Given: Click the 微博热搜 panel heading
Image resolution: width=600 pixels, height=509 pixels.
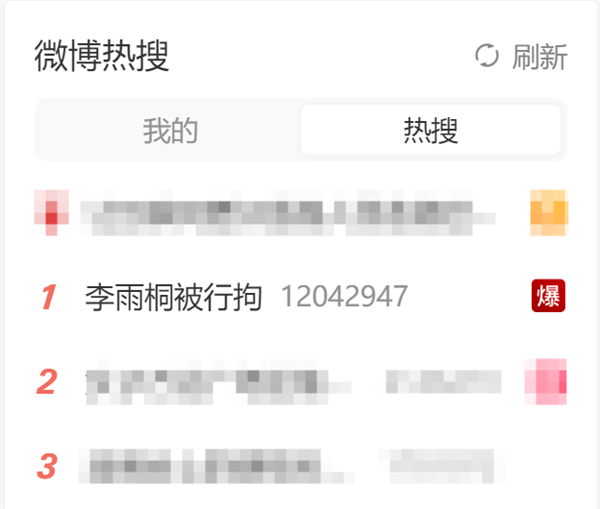Looking at the screenshot, I should click(102, 56).
